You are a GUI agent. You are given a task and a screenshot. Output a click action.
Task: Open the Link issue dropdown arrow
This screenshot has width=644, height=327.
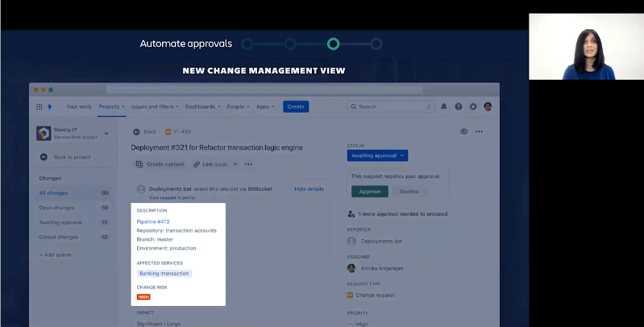coord(235,164)
